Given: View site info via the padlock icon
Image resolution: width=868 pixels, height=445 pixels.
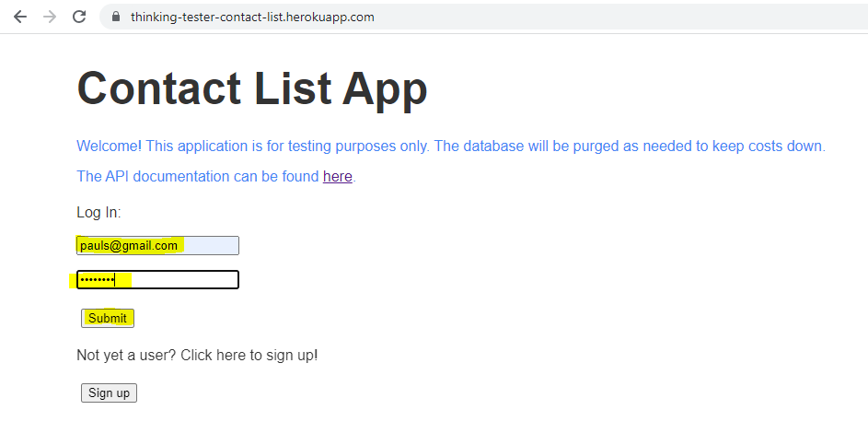Looking at the screenshot, I should coord(116,17).
